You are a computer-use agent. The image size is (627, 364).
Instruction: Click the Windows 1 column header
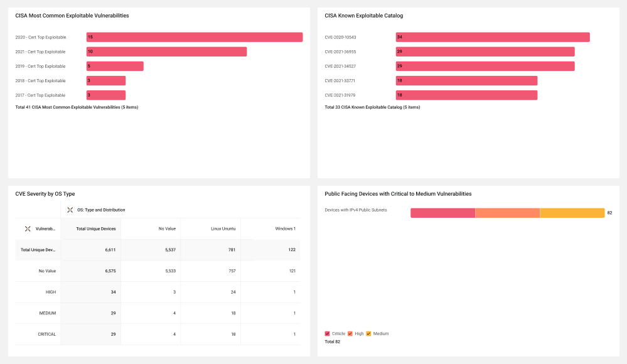point(285,229)
